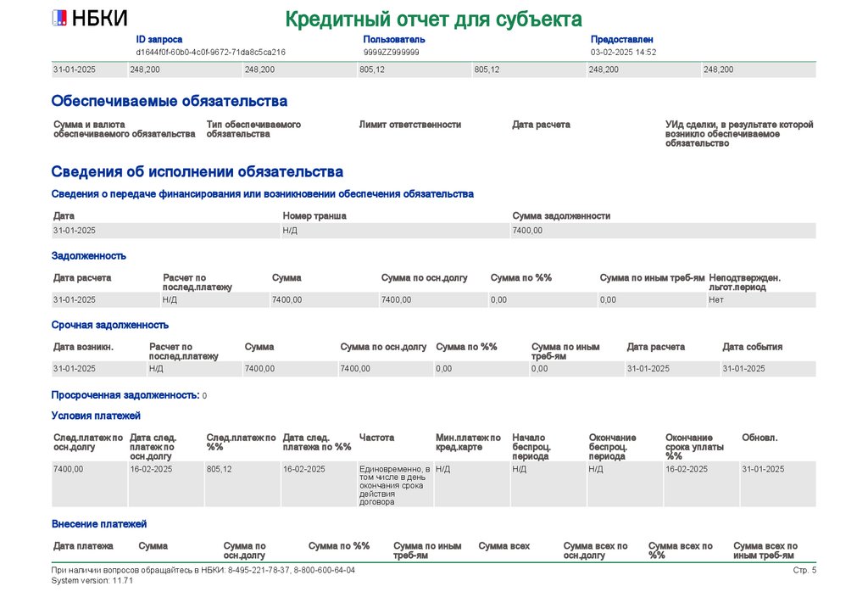Click the 'Задолженность' section heading

click(88, 256)
